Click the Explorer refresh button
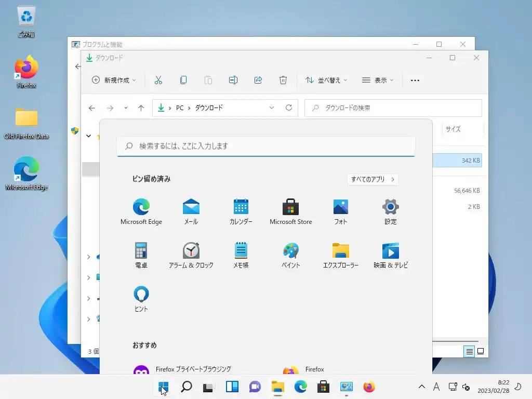The width and height of the screenshot is (532, 399). [x=289, y=108]
